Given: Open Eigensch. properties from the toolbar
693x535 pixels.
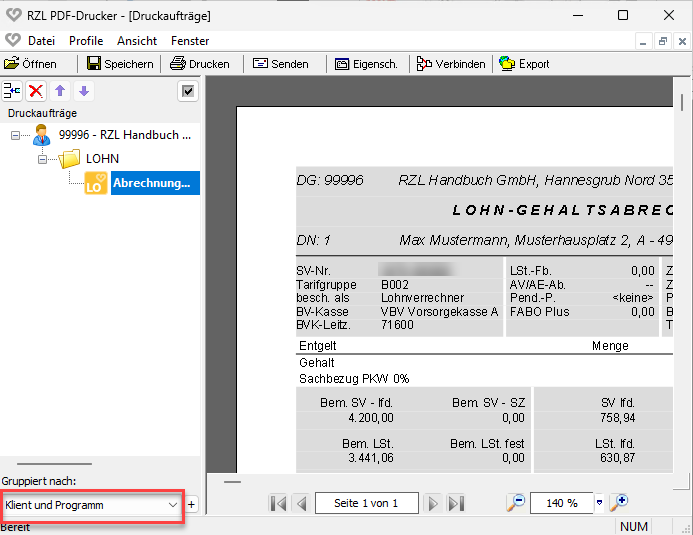Looking at the screenshot, I should click(x=366, y=64).
